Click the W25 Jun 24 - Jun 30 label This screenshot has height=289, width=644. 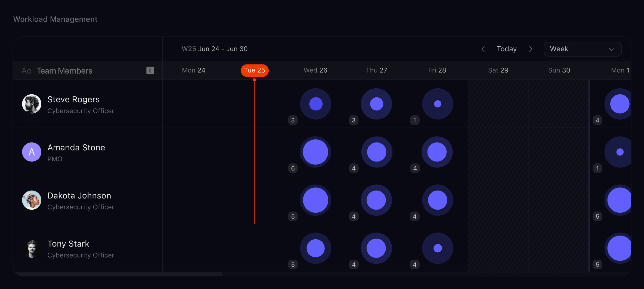coord(215,49)
